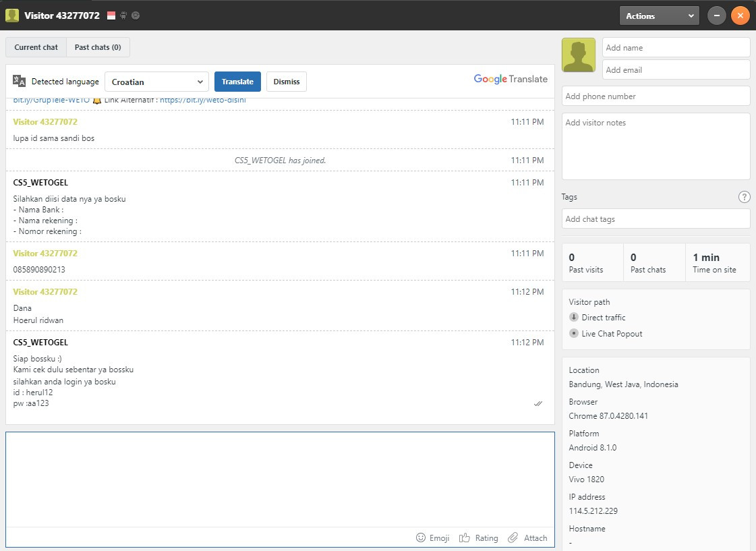Click the Add chat tags field

click(656, 219)
